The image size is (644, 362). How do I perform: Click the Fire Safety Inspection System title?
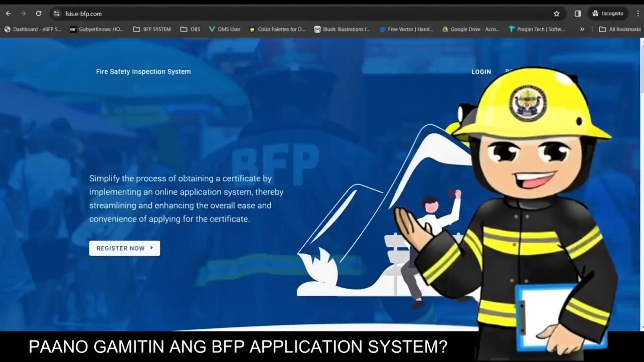point(143,71)
